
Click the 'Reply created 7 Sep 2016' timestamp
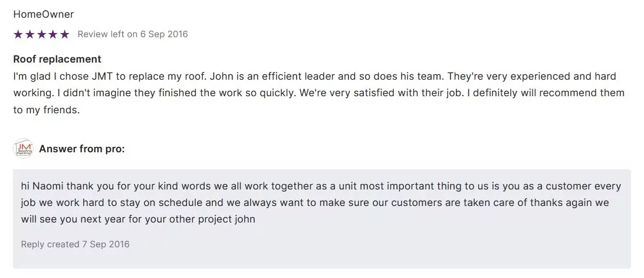[75, 244]
